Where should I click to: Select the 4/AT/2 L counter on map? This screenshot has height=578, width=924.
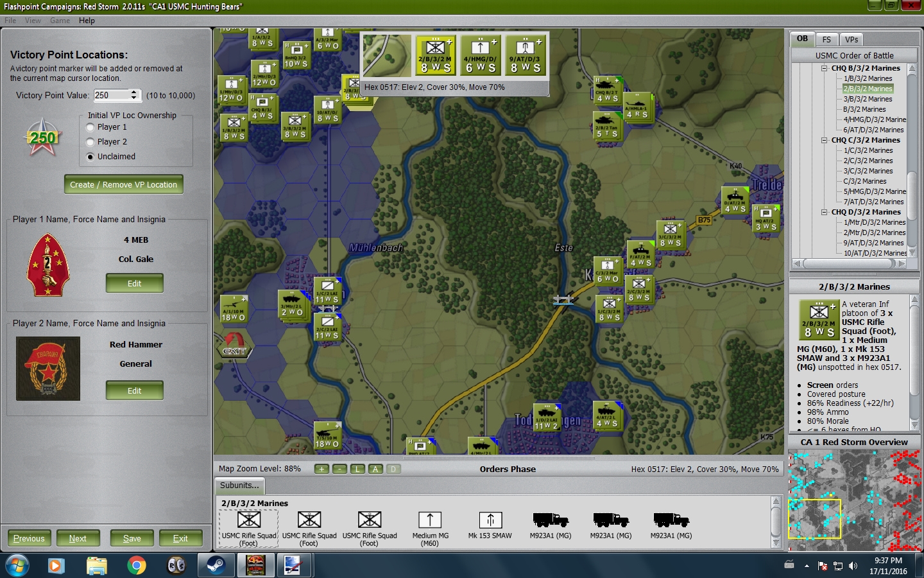[607, 415]
